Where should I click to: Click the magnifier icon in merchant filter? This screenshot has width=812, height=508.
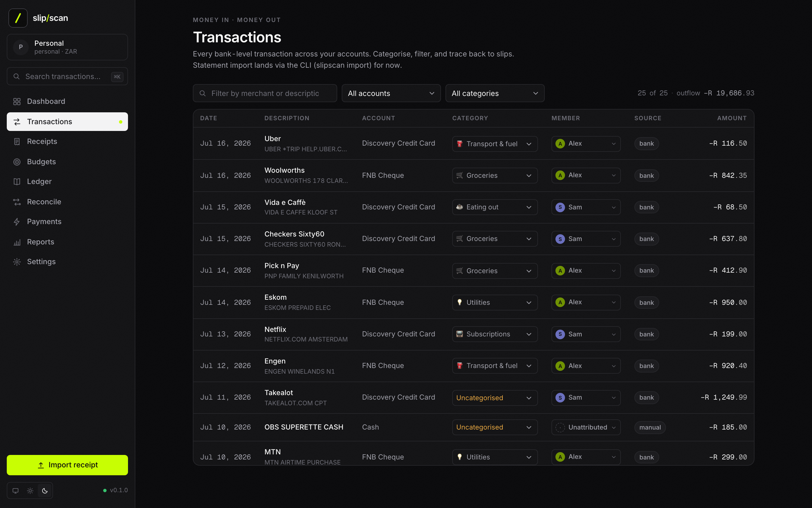[203, 93]
